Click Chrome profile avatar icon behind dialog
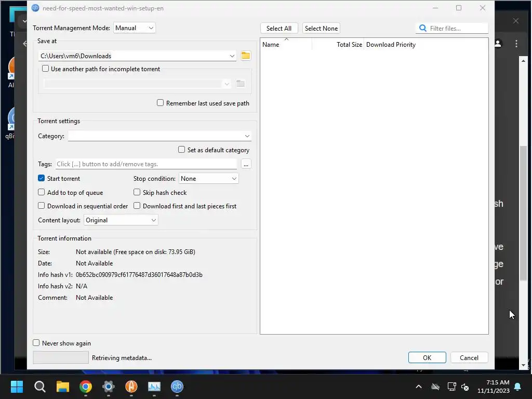The image size is (532, 399). click(498, 44)
